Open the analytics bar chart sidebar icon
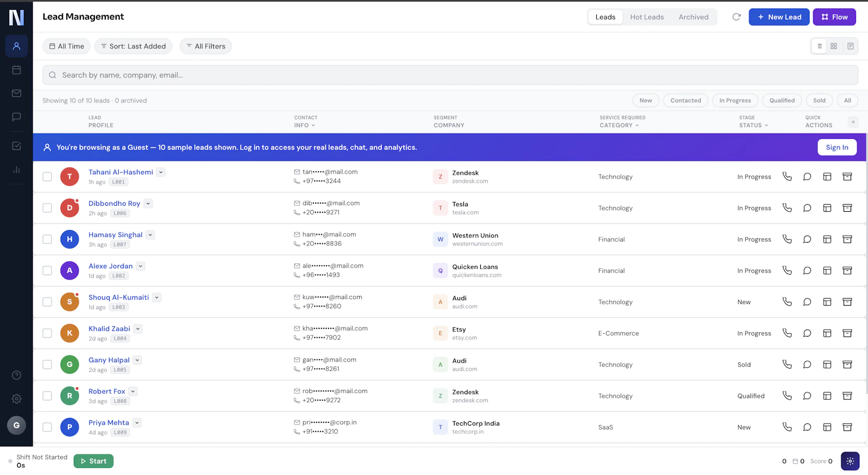 click(x=16, y=169)
